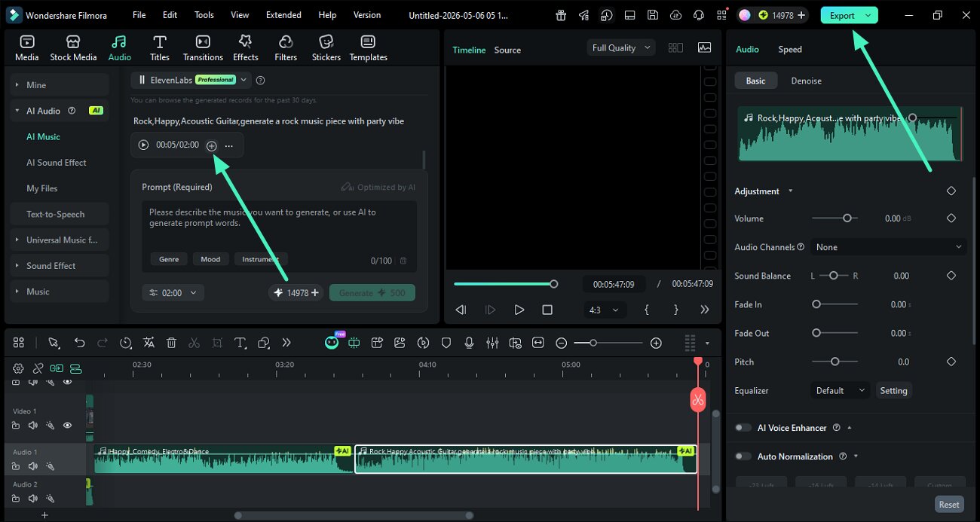Click the Generate music button

pyautogui.click(x=372, y=292)
